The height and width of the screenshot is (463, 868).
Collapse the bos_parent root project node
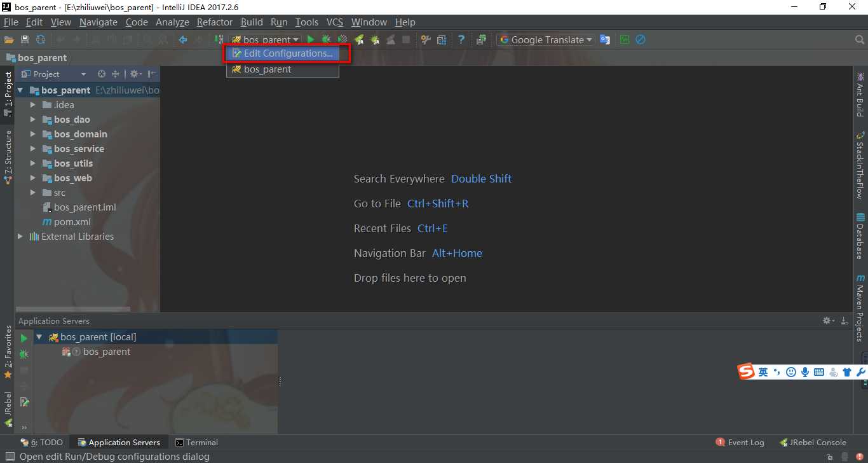coord(20,90)
